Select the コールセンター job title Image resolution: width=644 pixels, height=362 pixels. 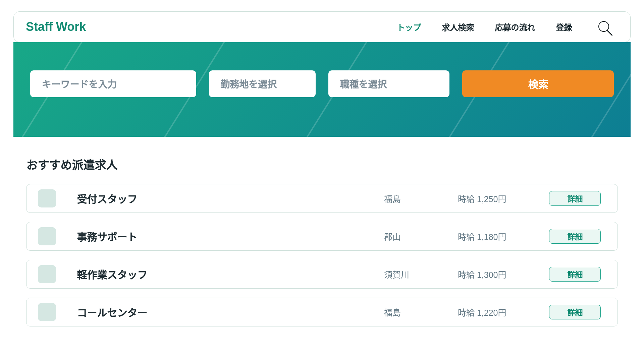(x=112, y=313)
